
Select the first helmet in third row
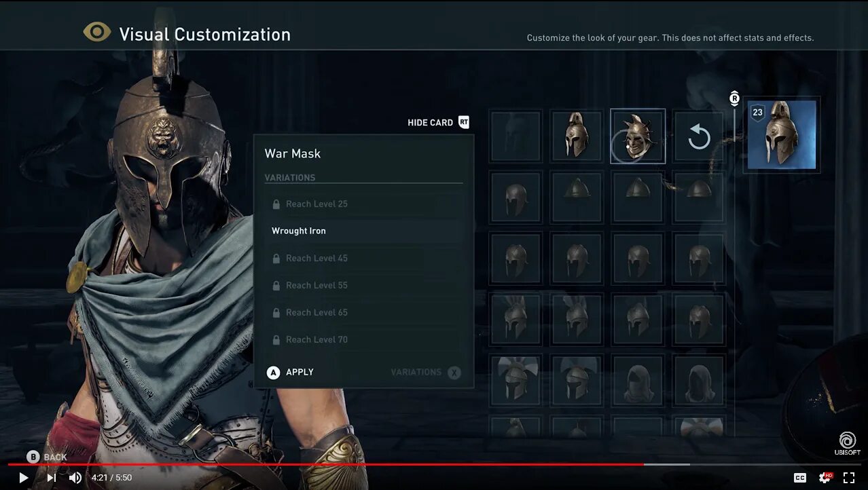click(x=516, y=259)
